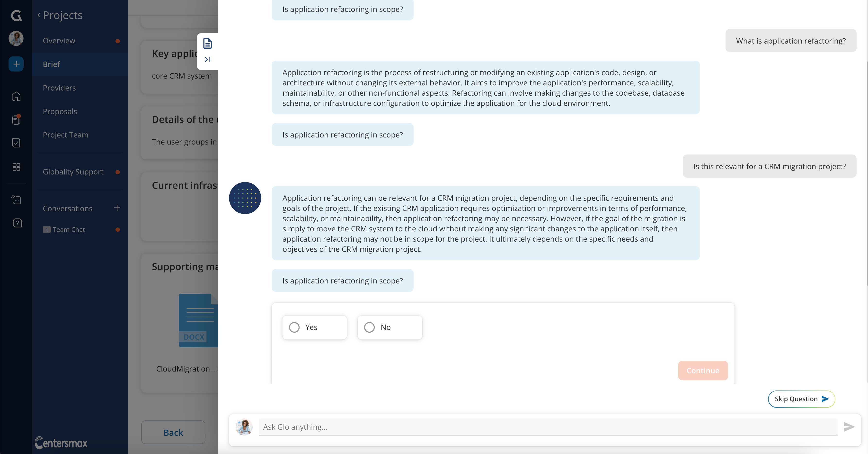The image size is (868, 454).
Task: Click the Skip Question button
Action: [801, 399]
